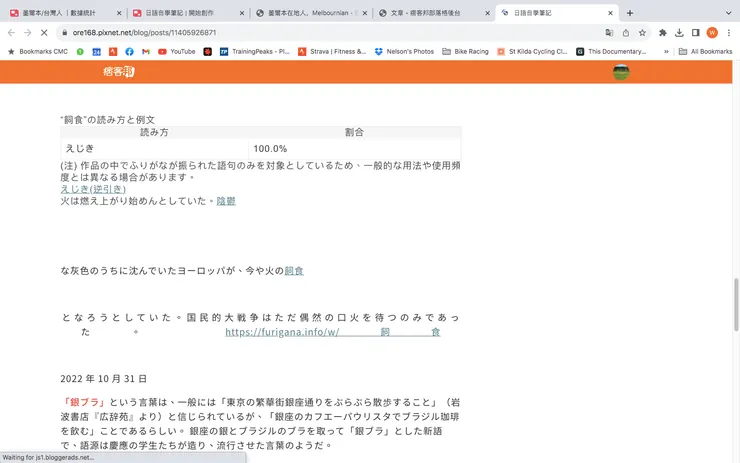This screenshot has width=740, height=463.
Task: Close the 文章 - 痞客邦部落格後台 tab
Action: [488, 13]
